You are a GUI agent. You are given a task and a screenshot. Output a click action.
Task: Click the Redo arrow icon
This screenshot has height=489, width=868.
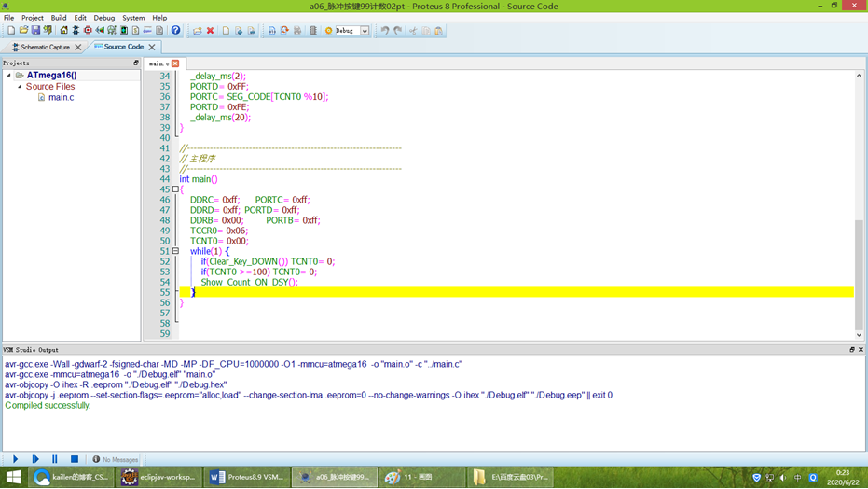[398, 31]
